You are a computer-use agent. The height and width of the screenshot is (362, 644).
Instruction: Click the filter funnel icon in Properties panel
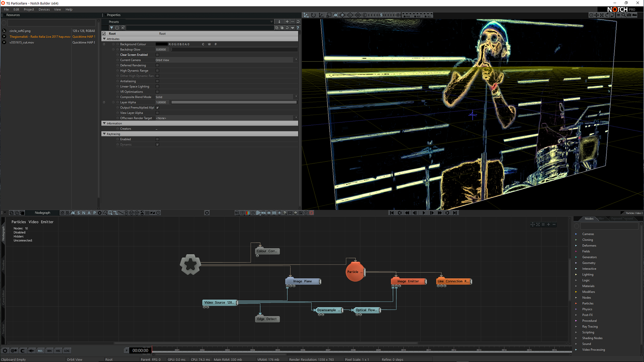click(111, 28)
